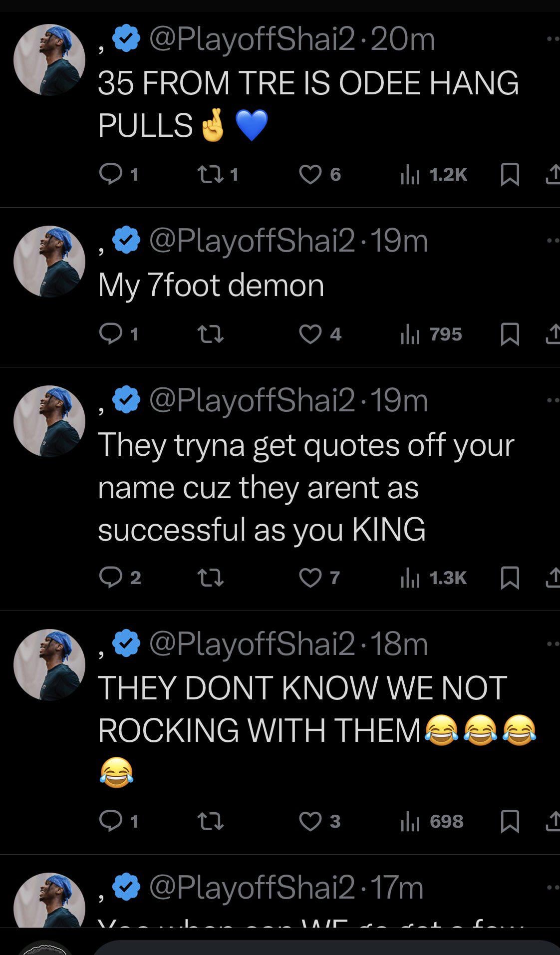Open more options for 'My 7foot demon' tweet
Viewport: 560px width, 955px height.
coord(552,241)
